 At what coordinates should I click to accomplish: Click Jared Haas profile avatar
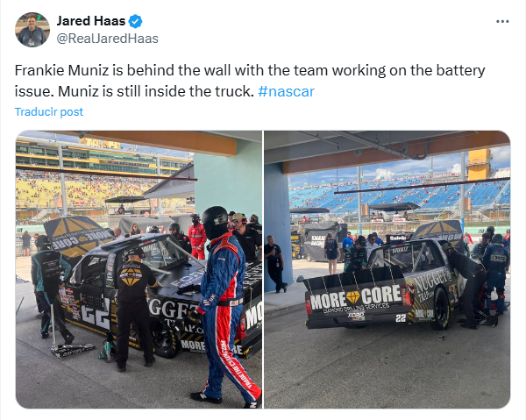click(x=32, y=30)
